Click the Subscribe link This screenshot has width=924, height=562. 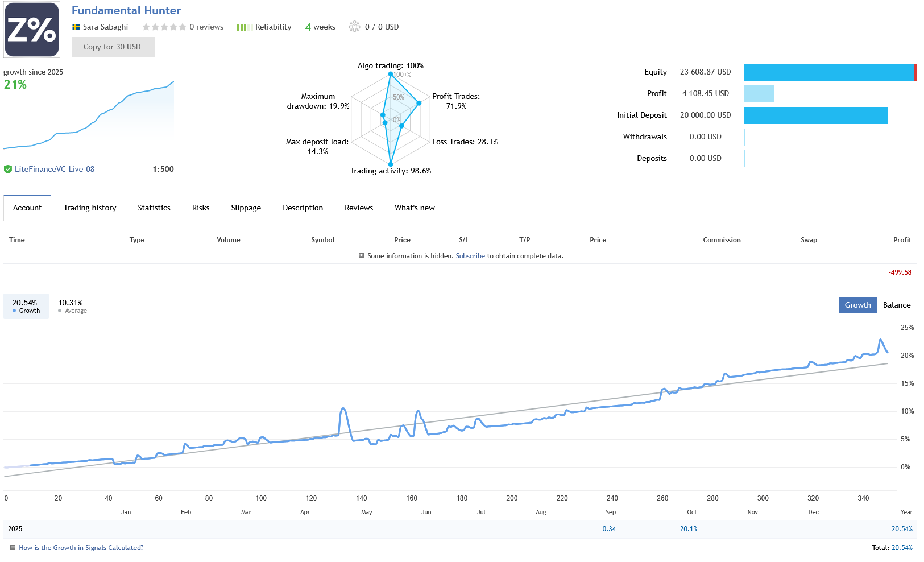tap(470, 256)
